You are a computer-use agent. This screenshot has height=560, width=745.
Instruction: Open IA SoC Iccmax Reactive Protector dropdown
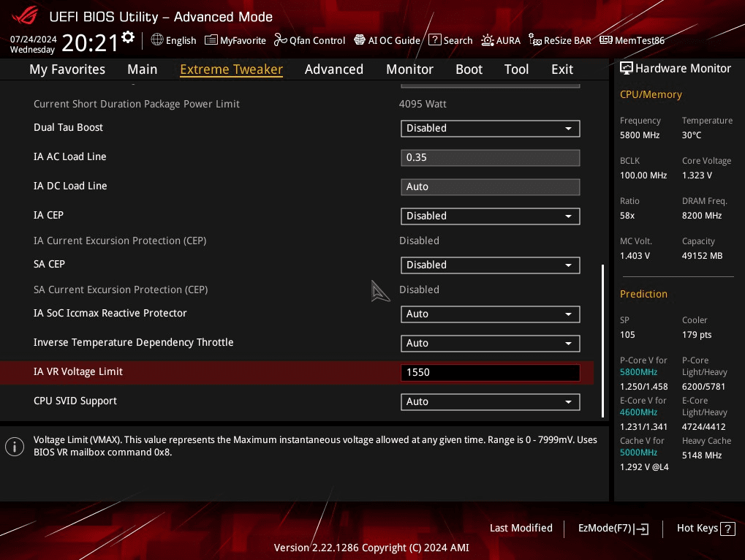pyautogui.click(x=491, y=314)
